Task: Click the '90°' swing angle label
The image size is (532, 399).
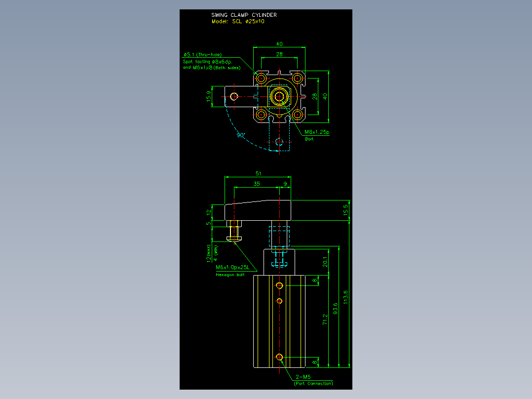Action: pyautogui.click(x=240, y=135)
